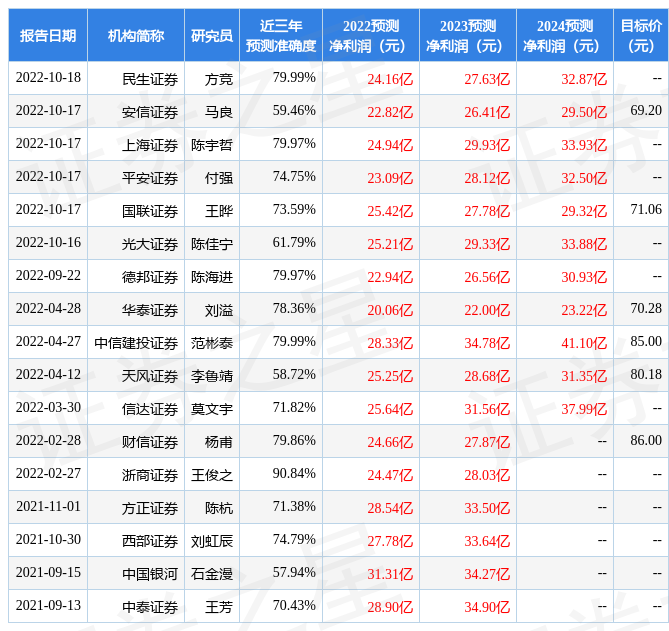This screenshot has width=669, height=631.
Task: Click researcher name 陈宇哲
Action: (x=212, y=145)
